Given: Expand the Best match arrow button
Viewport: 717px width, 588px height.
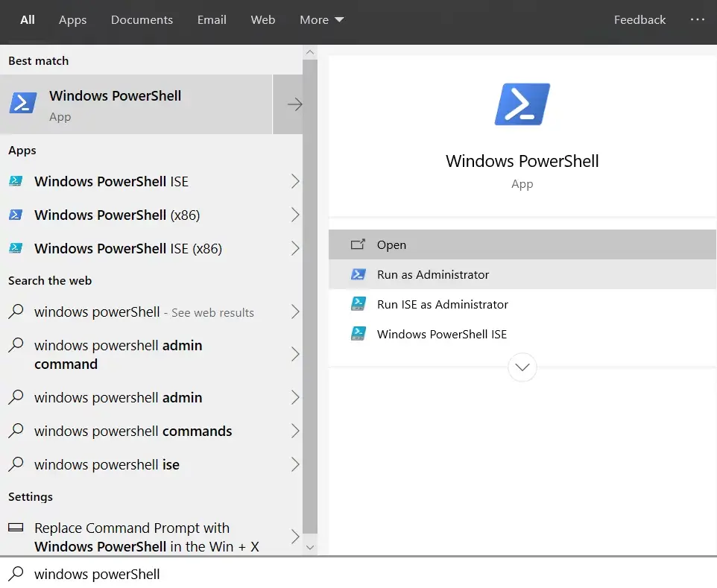Looking at the screenshot, I should pyautogui.click(x=288, y=104).
